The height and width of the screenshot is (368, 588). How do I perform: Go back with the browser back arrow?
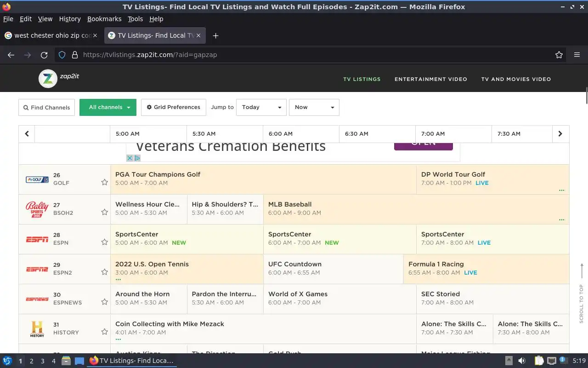click(x=11, y=55)
